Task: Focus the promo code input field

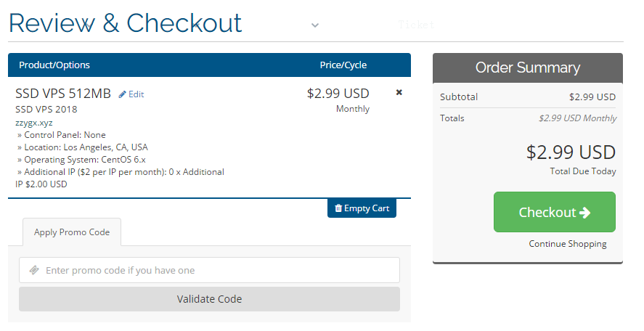Action: coord(210,270)
